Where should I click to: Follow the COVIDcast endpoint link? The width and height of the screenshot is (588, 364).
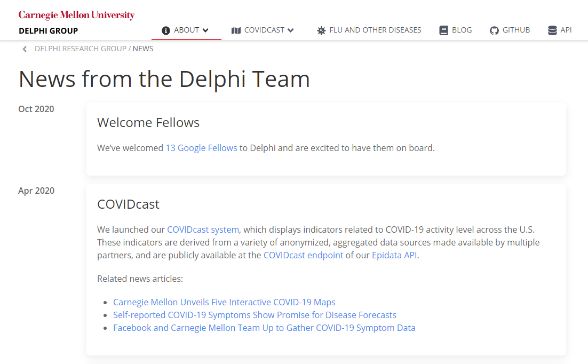coord(304,255)
